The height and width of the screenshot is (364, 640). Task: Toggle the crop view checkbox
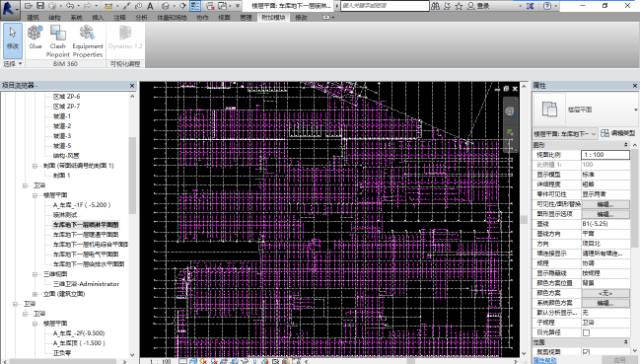pos(587,351)
